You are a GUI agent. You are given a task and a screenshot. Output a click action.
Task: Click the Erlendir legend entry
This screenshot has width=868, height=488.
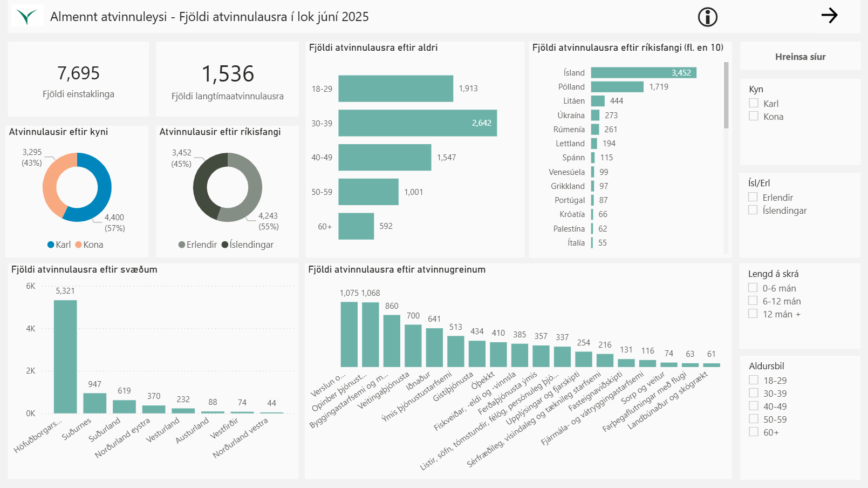[x=198, y=245]
